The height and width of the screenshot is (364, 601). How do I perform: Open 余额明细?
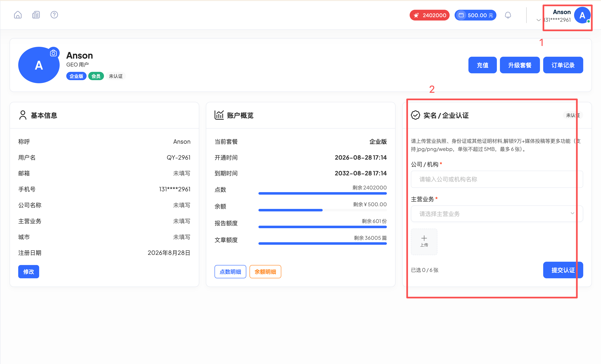265,272
